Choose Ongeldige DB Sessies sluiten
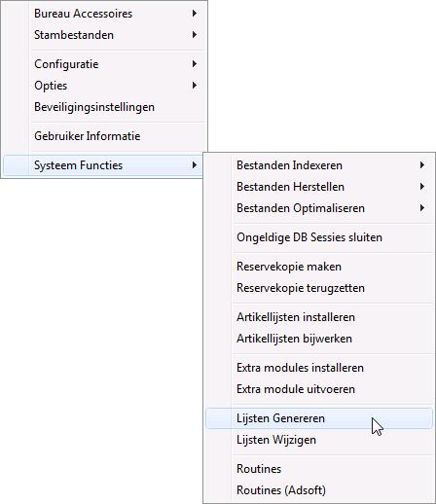The image size is (436, 504). click(x=319, y=237)
